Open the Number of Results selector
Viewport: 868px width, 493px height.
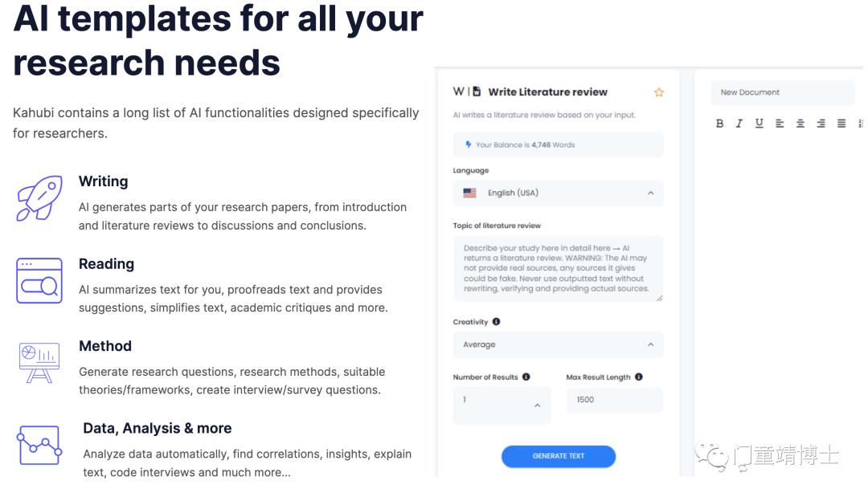point(502,405)
